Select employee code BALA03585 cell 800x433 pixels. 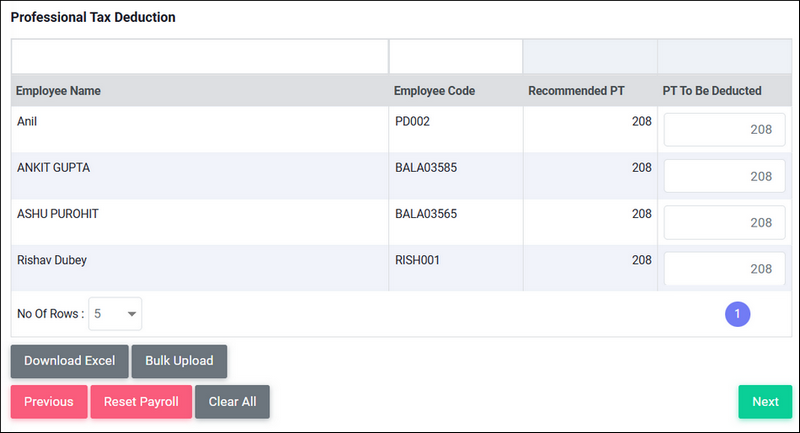pyautogui.click(x=426, y=168)
